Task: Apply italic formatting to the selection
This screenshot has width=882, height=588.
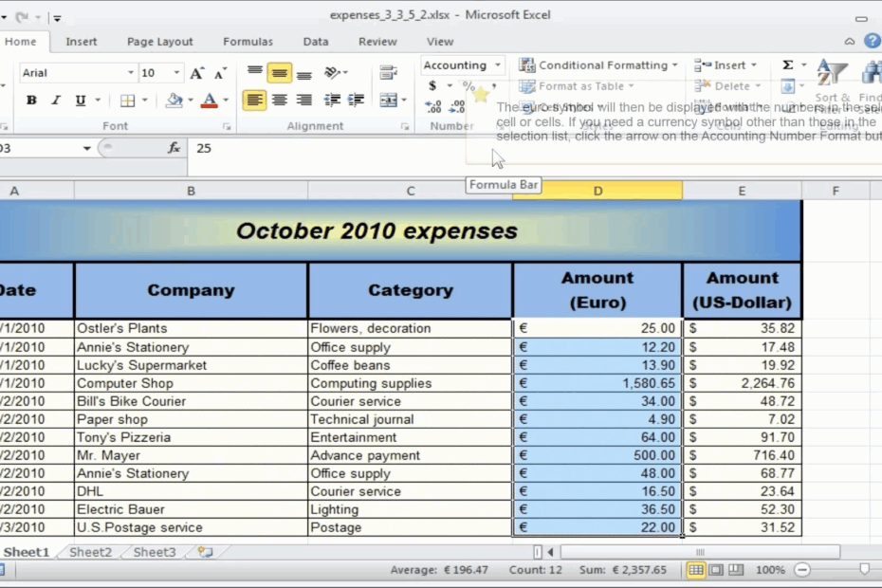Action: point(56,100)
